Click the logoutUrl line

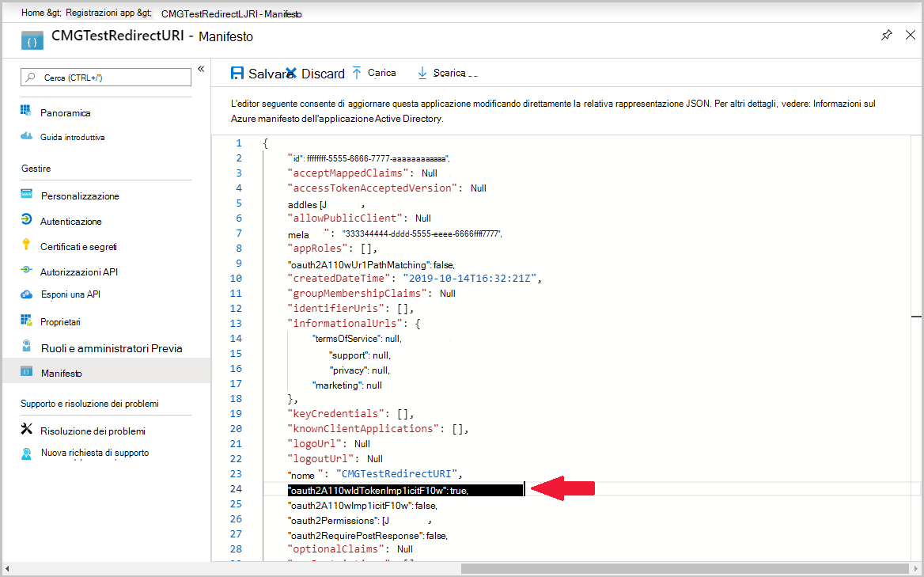pos(335,459)
